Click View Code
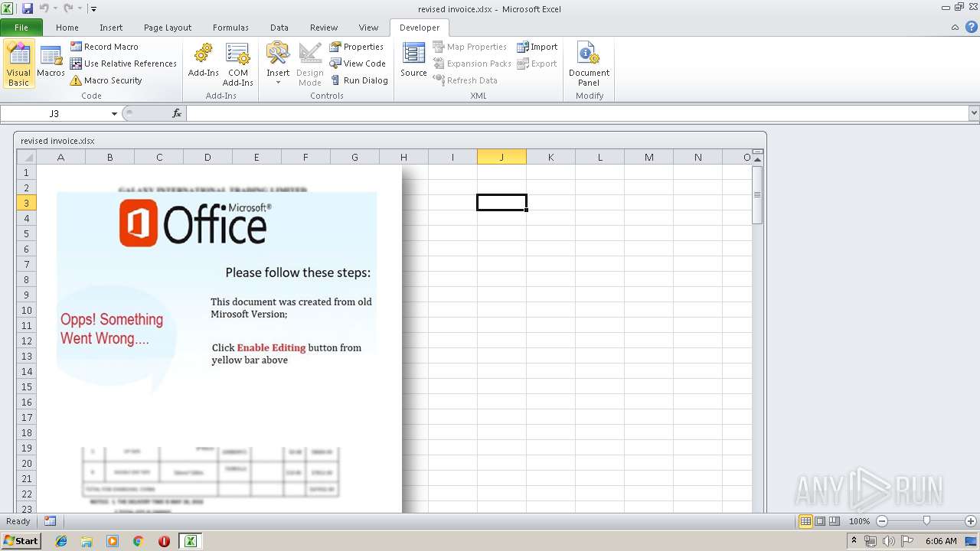Screen dimensions: 980x551 pos(358,64)
